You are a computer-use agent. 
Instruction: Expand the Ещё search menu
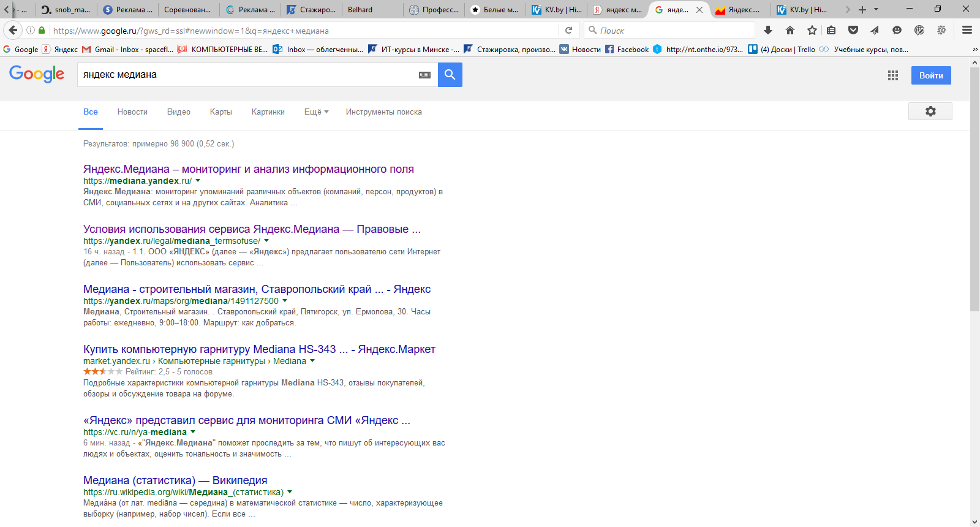click(317, 112)
